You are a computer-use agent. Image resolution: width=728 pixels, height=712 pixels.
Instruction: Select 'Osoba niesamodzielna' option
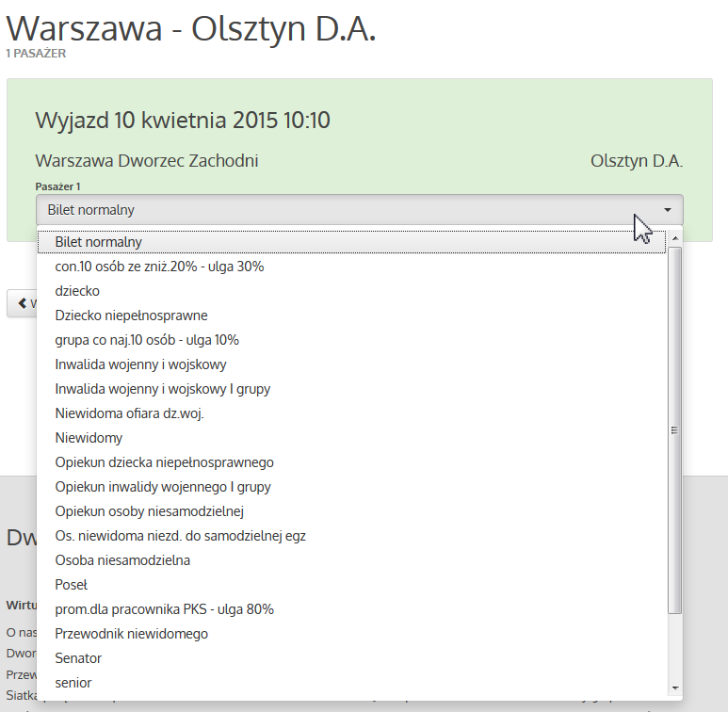(x=351, y=560)
